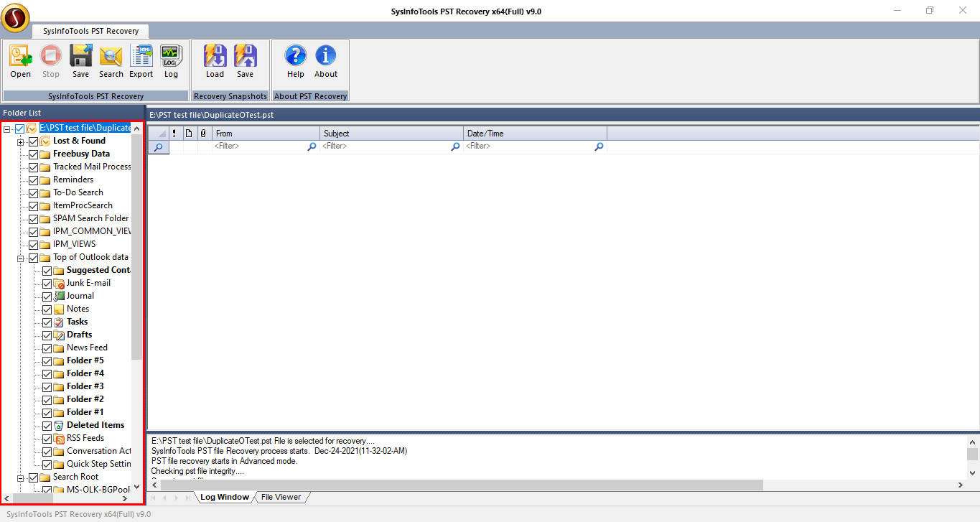Uncheck the Lost & Found folder checkbox
This screenshot has width=980, height=522.
click(x=33, y=141)
